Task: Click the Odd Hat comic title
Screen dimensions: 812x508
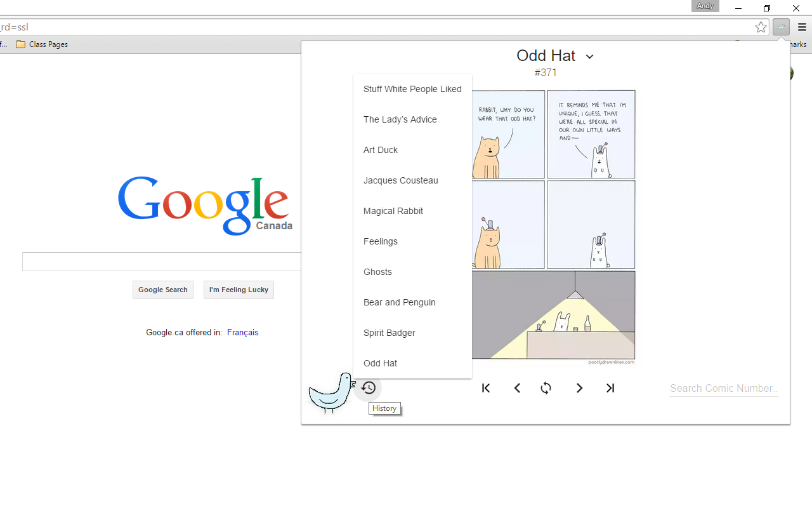Action: tap(546, 56)
